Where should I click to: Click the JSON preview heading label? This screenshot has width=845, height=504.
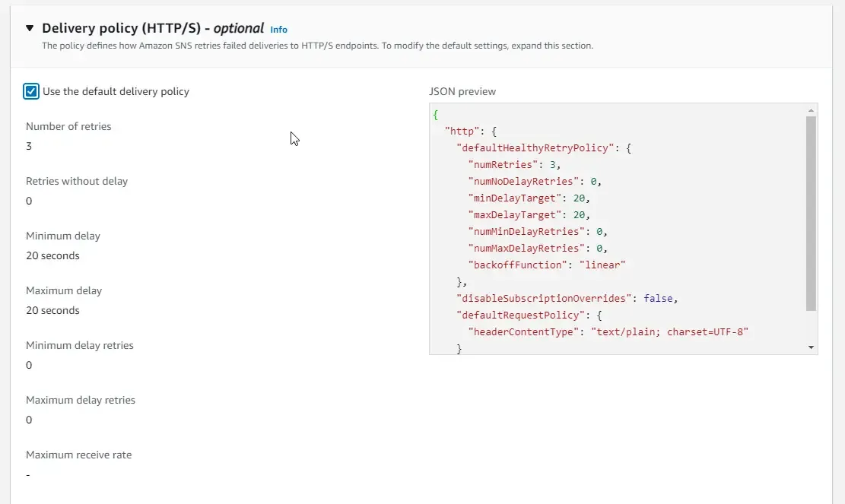(x=462, y=91)
